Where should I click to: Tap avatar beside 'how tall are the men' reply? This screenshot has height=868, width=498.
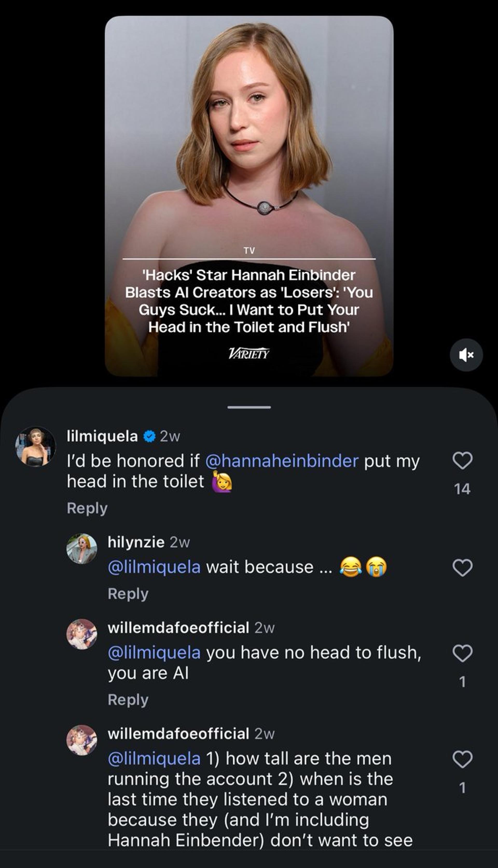click(81, 740)
